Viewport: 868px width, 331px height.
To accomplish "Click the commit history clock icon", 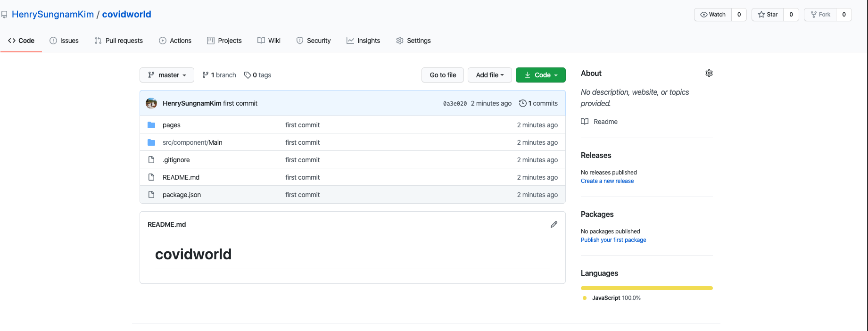I will click(x=522, y=103).
